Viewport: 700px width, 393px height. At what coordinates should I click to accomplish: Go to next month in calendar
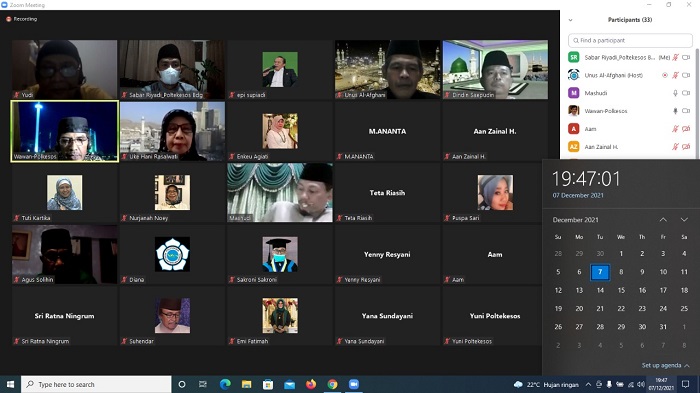coord(684,220)
